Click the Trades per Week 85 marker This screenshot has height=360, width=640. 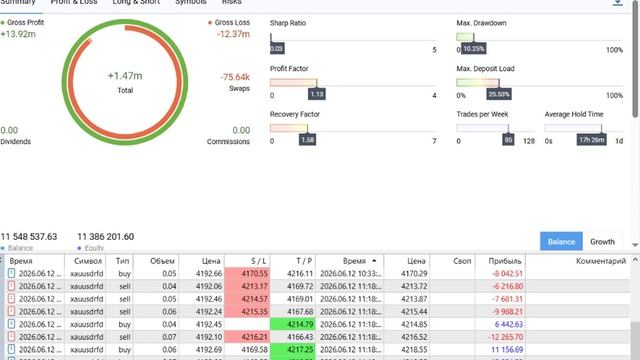coord(508,140)
